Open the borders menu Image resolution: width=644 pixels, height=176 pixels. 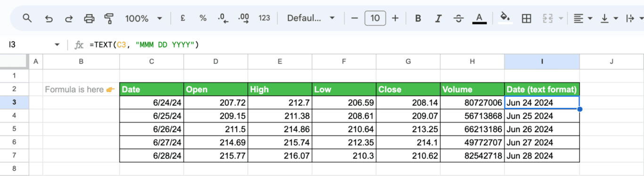click(527, 18)
